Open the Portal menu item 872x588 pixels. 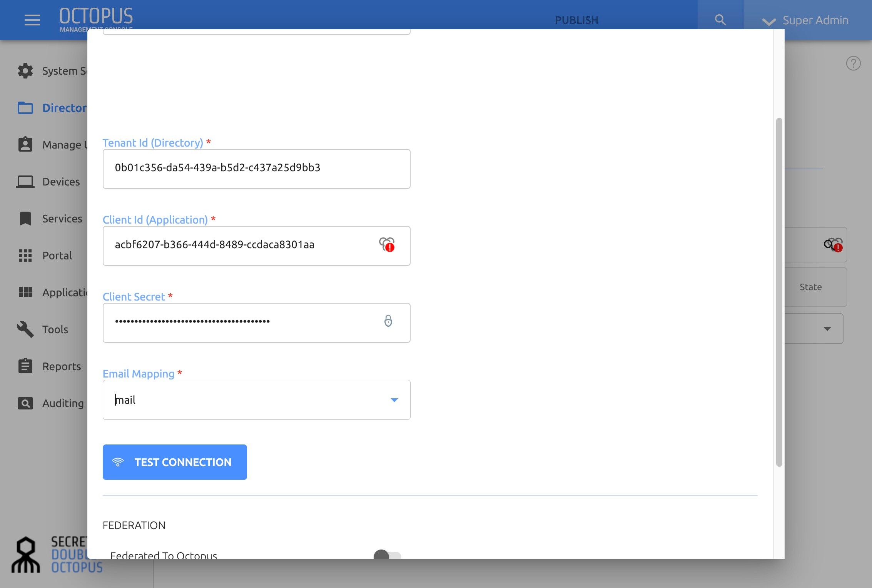click(57, 256)
